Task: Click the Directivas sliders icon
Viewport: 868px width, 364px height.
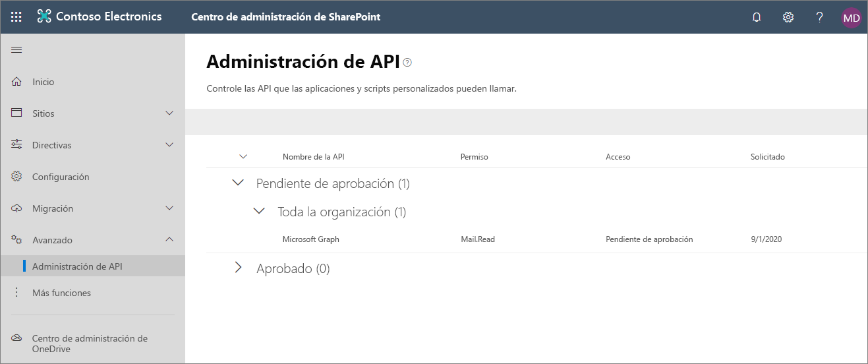Action: coord(17,144)
